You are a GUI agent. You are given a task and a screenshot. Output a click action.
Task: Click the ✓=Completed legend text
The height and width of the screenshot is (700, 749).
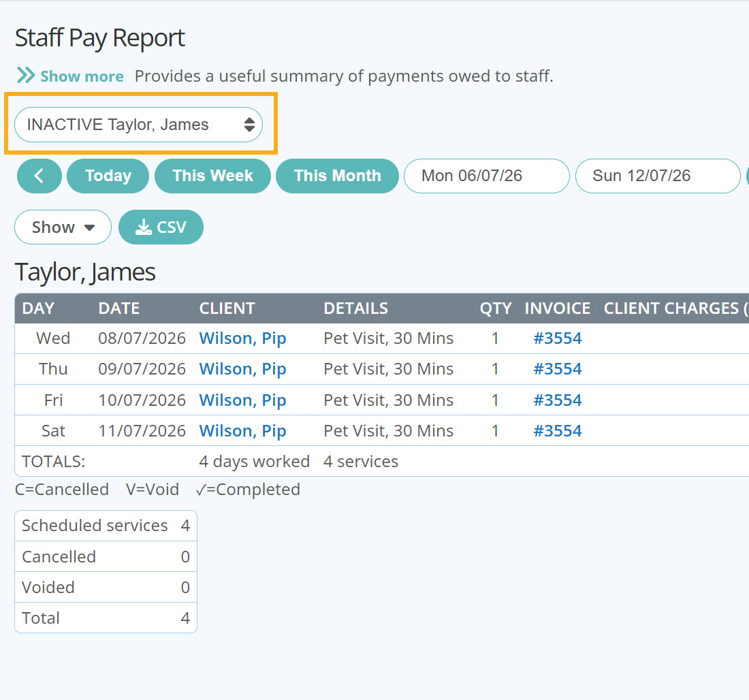tap(248, 490)
